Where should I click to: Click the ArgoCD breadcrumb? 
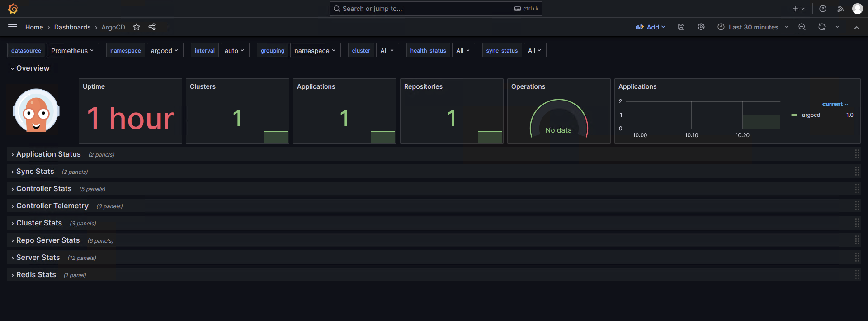click(x=113, y=27)
